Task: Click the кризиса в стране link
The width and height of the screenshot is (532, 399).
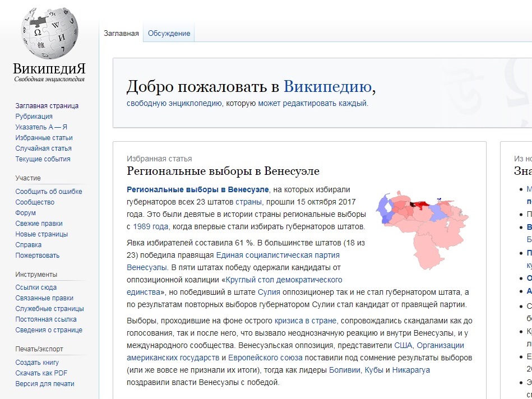Action: tap(306, 321)
